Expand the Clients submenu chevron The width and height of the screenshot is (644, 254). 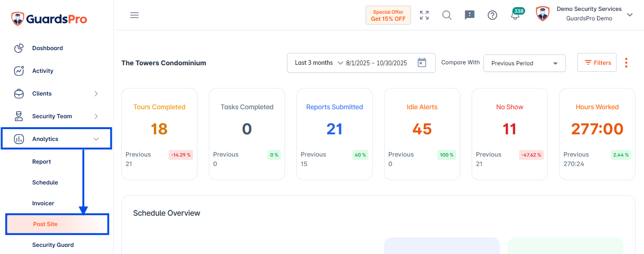(x=96, y=94)
